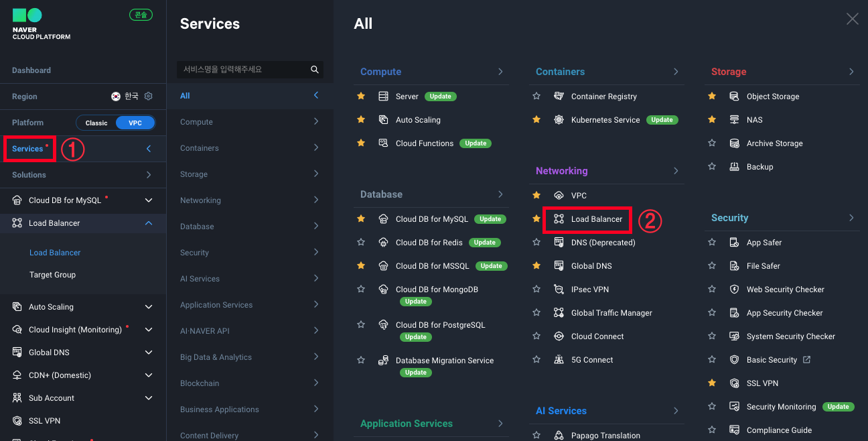Click the NAS service icon
The width and height of the screenshot is (868, 441).
[735, 119]
